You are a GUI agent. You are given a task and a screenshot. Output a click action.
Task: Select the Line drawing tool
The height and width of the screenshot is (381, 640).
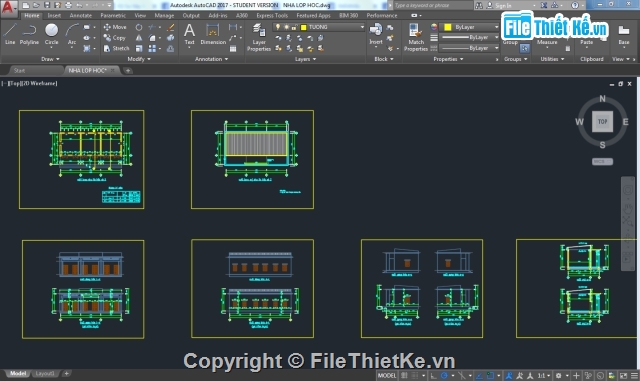click(x=10, y=33)
